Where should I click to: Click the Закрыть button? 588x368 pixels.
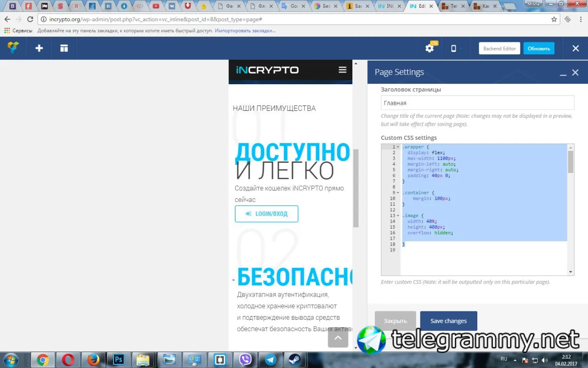396,321
